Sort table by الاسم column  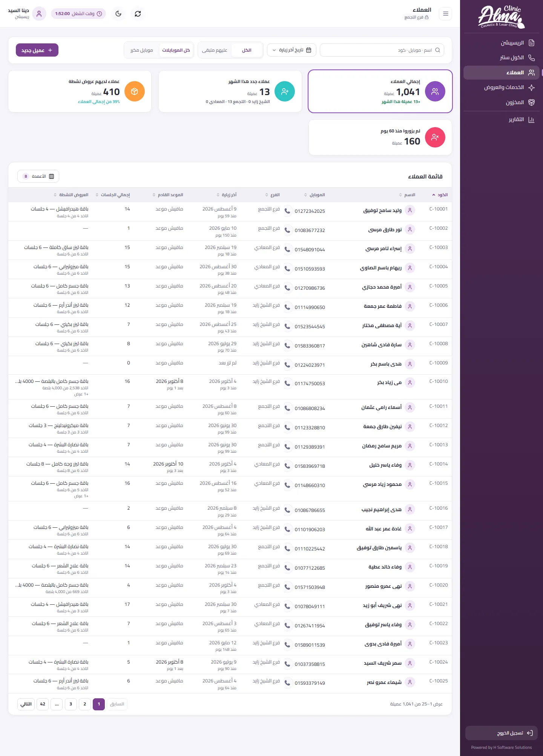(407, 195)
